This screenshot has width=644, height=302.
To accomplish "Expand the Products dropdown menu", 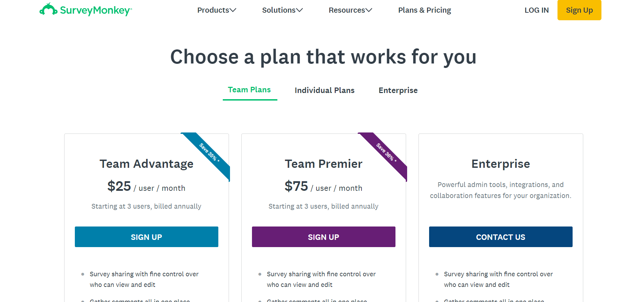I will click(217, 10).
